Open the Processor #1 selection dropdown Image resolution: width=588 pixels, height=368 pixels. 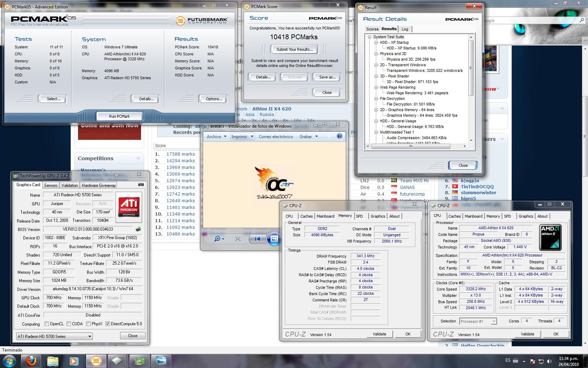pos(478,321)
